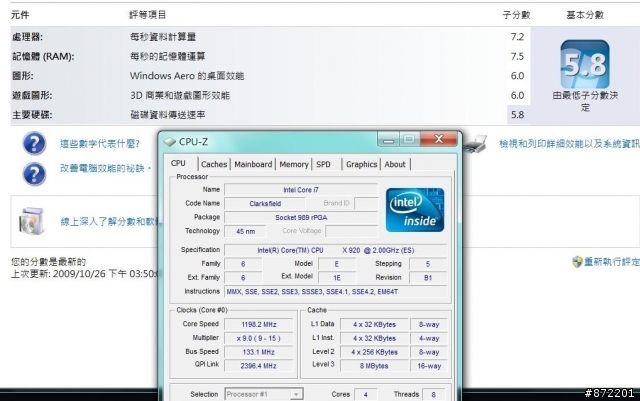Click the Level 3 cache value 8 MBytes
640x401 pixels.
click(374, 366)
